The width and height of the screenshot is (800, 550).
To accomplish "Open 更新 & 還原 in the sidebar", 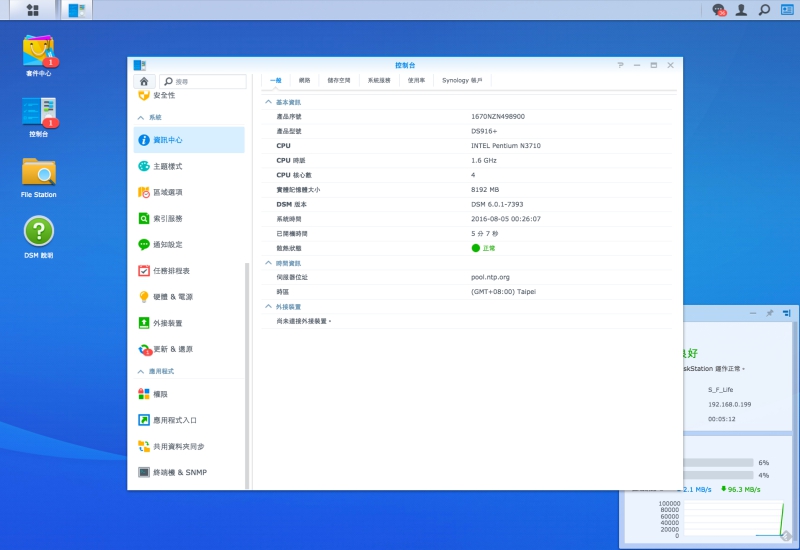I will click(x=189, y=349).
